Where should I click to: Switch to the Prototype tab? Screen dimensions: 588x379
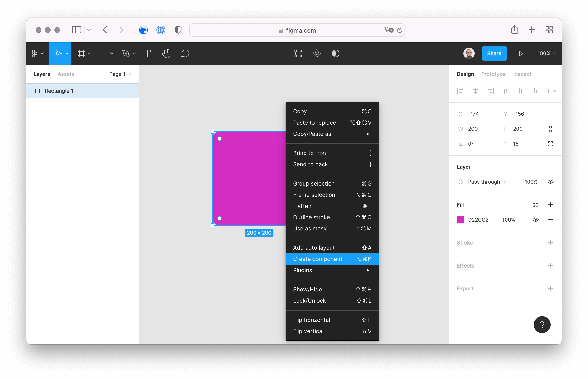point(493,74)
